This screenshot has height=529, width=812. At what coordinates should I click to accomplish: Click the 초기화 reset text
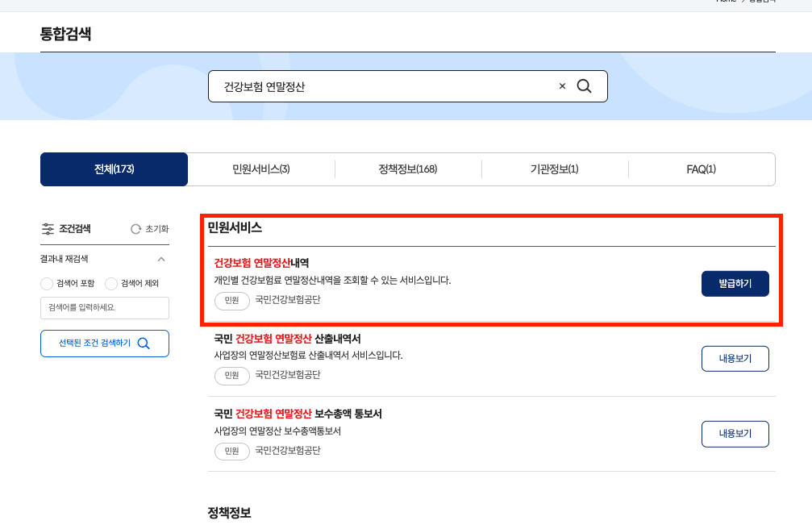click(157, 229)
